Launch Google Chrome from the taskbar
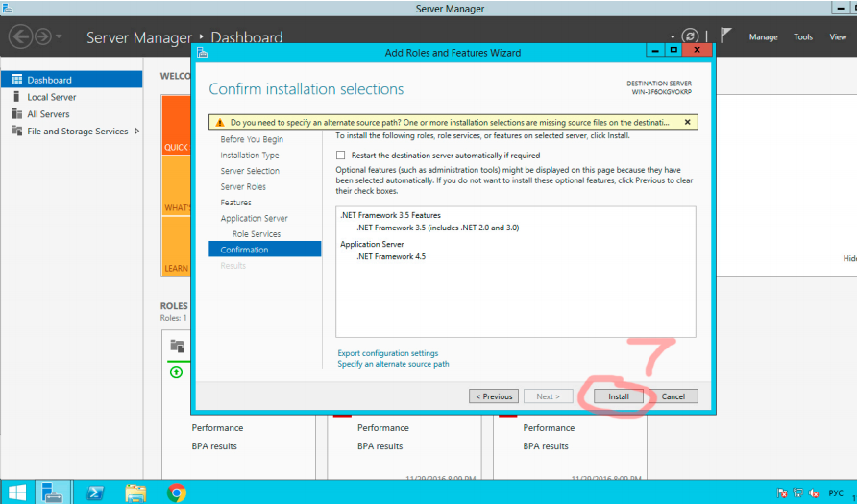 pyautogui.click(x=176, y=492)
